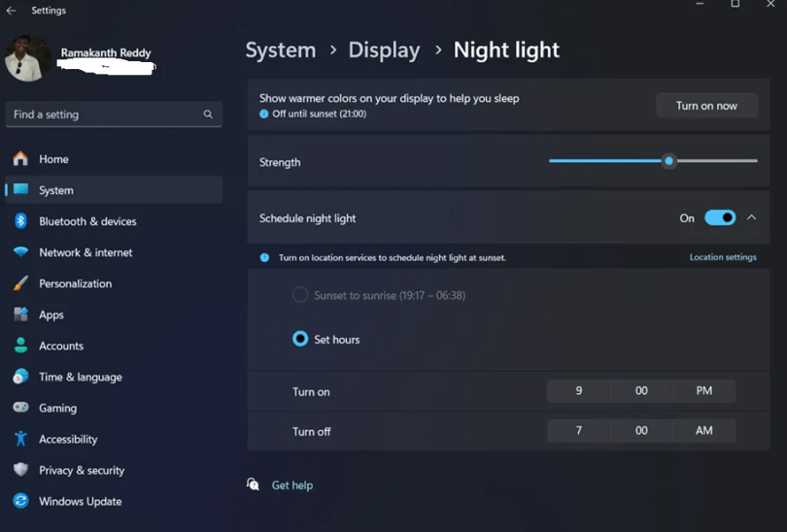
Task: Click the System monitor icon
Action: click(20, 189)
